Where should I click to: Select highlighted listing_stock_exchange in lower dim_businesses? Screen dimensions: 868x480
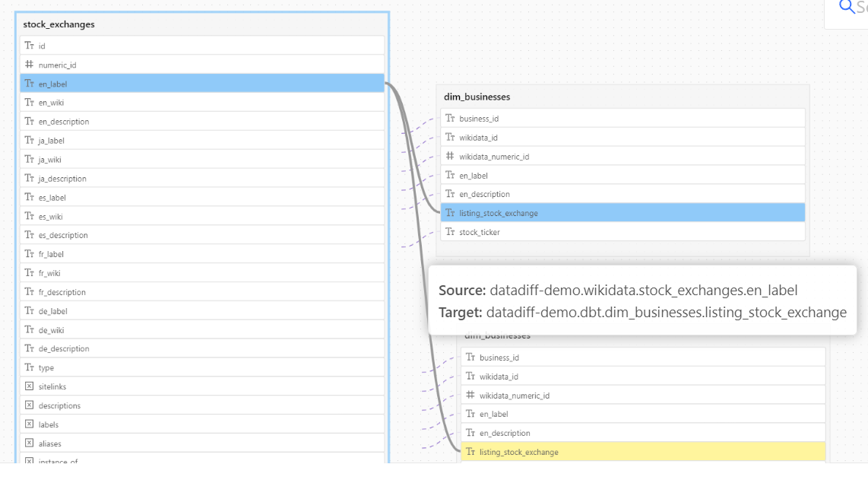point(608,451)
